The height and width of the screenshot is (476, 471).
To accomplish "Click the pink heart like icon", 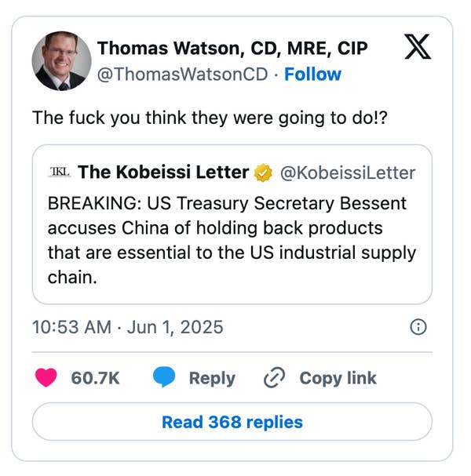I will pyautogui.click(x=46, y=377).
